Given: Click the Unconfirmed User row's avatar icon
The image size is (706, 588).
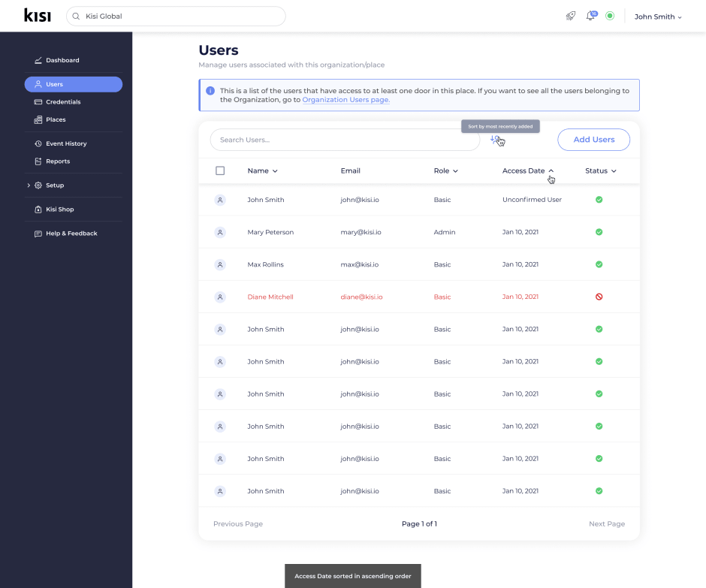Looking at the screenshot, I should 220,200.
